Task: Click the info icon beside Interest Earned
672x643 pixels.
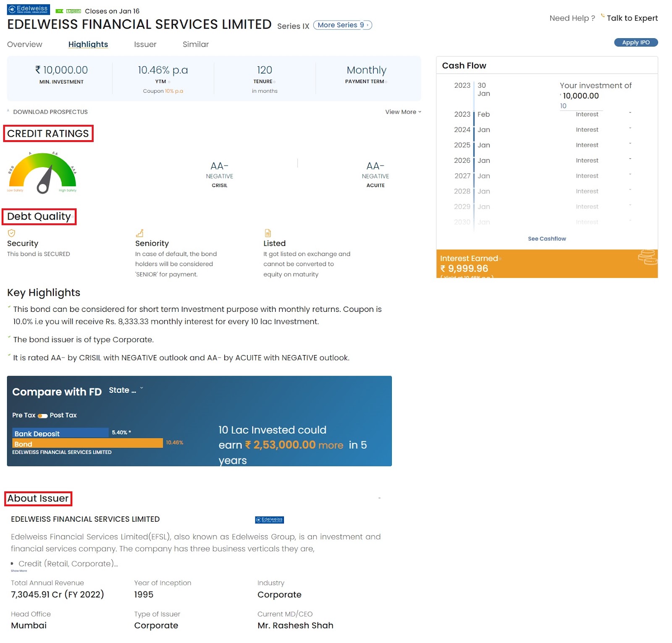Action: click(x=500, y=259)
